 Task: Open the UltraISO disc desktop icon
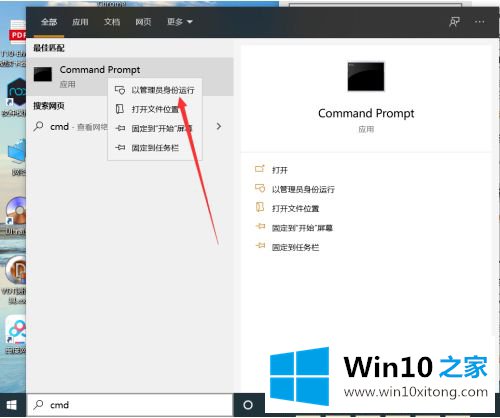[16, 211]
